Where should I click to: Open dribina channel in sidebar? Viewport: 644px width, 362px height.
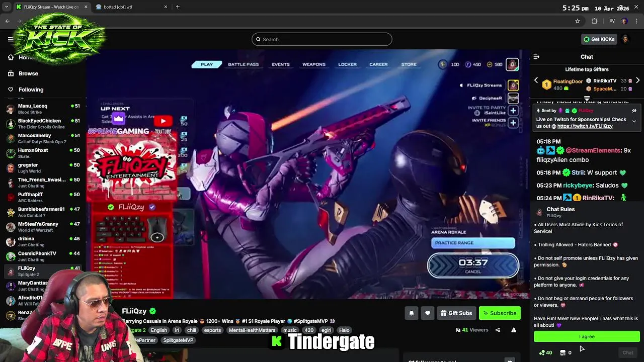point(42,241)
